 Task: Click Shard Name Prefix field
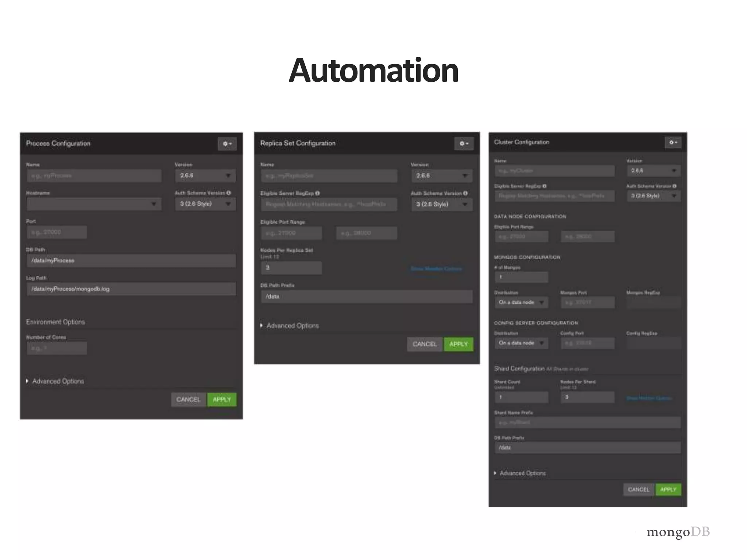point(588,423)
